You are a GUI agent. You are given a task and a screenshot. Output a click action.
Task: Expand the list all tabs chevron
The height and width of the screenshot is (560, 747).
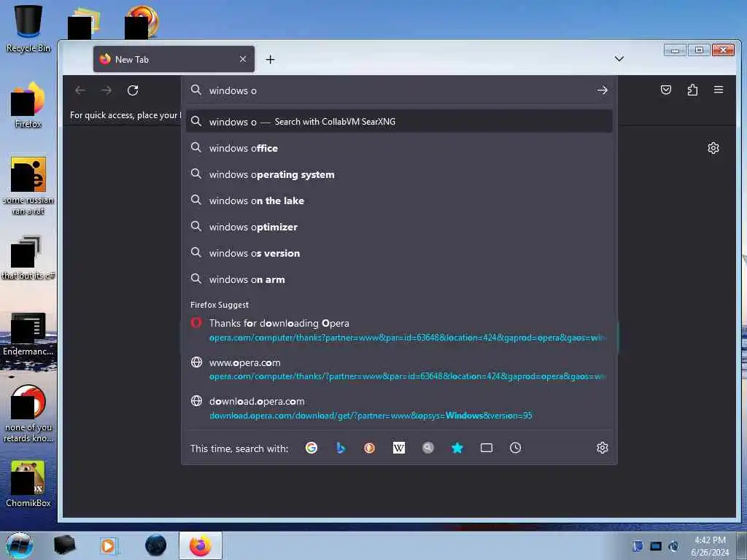click(619, 58)
